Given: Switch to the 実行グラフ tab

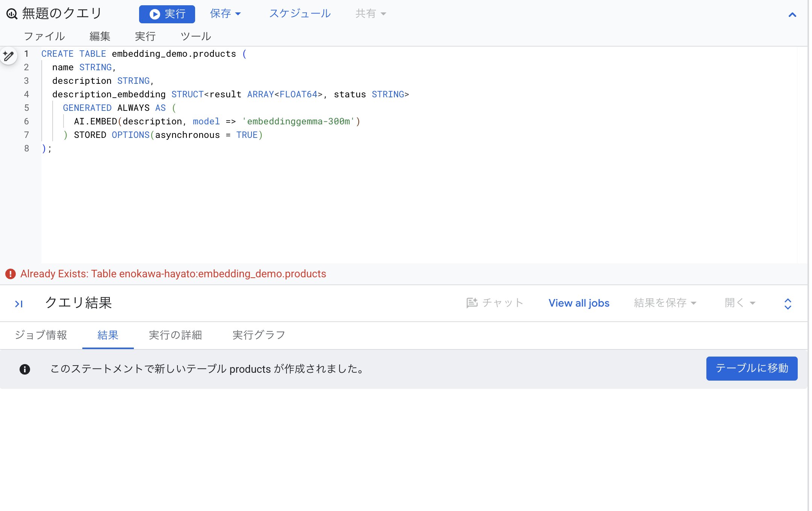Looking at the screenshot, I should pos(259,335).
